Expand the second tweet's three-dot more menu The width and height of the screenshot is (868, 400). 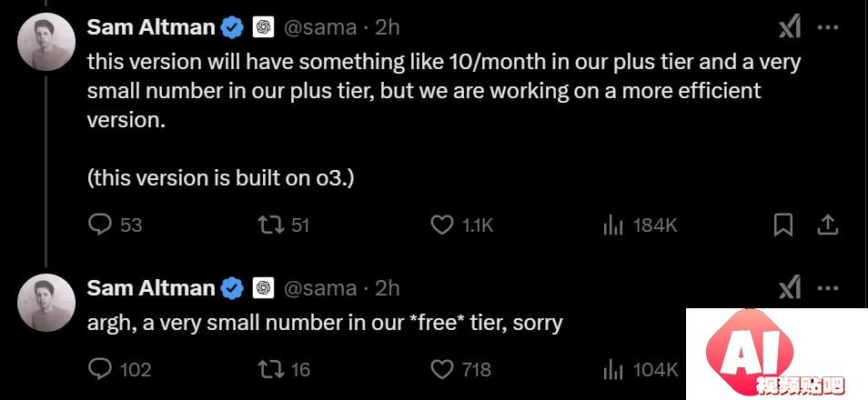click(828, 287)
